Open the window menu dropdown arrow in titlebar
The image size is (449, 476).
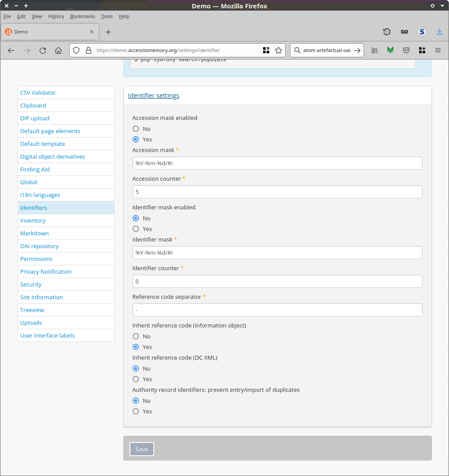coord(442,6)
